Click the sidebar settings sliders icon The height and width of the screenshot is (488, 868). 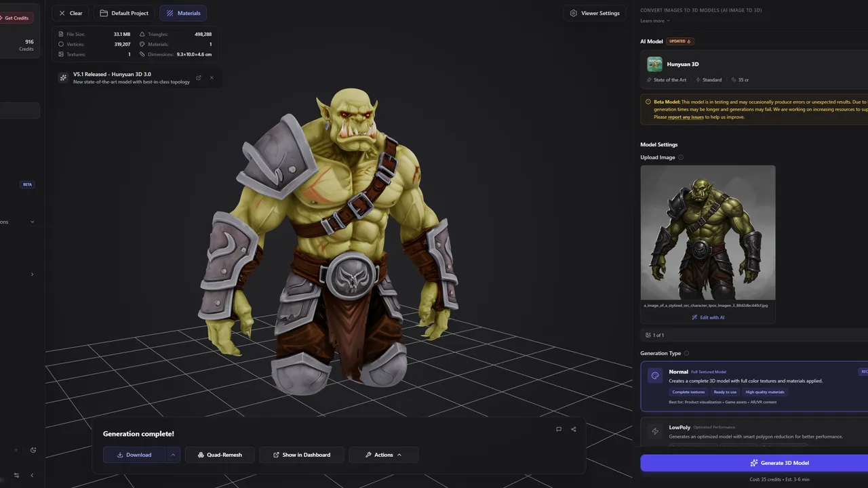[x=17, y=475]
